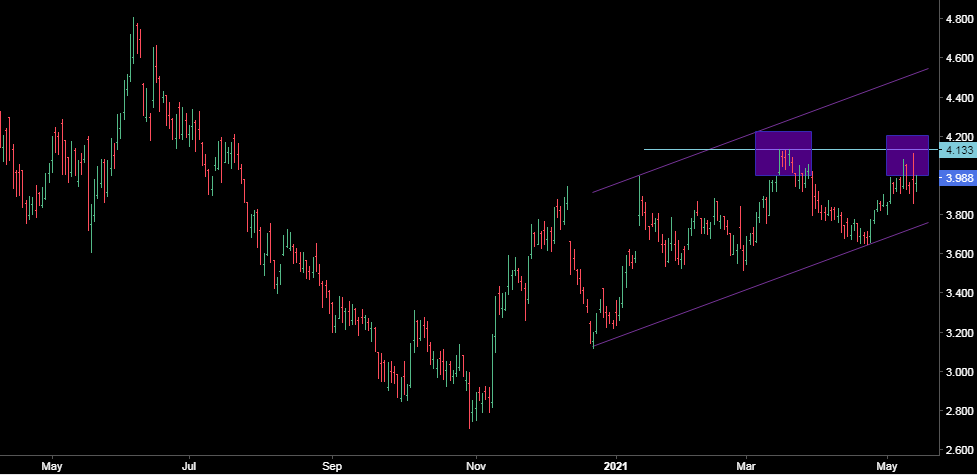Select the 2.800 price axis label
The height and width of the screenshot is (475, 977).
pos(958,411)
